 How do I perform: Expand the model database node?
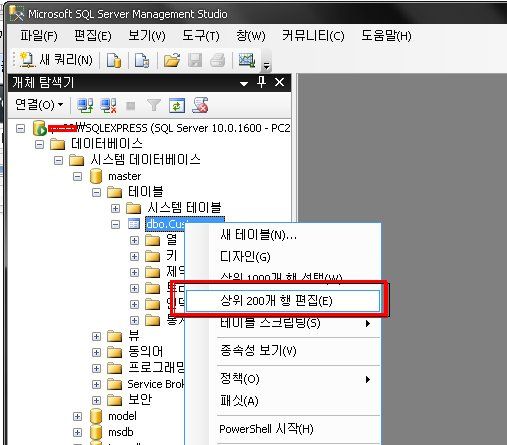coord(77,416)
